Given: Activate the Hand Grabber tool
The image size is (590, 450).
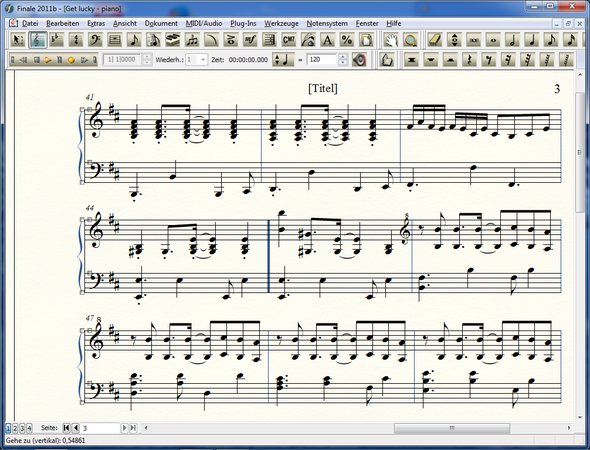Looking at the screenshot, I should 391,40.
